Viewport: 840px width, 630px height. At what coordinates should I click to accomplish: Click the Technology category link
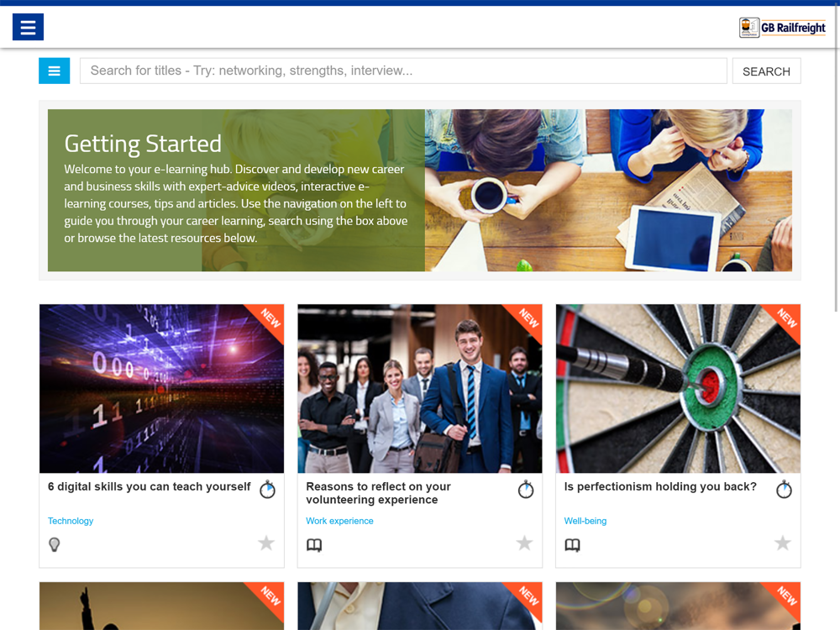click(71, 521)
